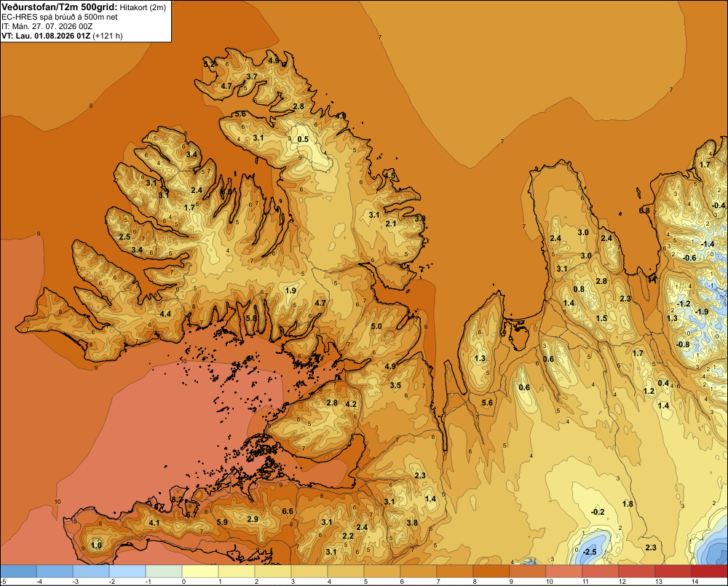This screenshot has width=728, height=586.
Task: Click the 5.8 temperature value
Action: pyautogui.click(x=251, y=318)
